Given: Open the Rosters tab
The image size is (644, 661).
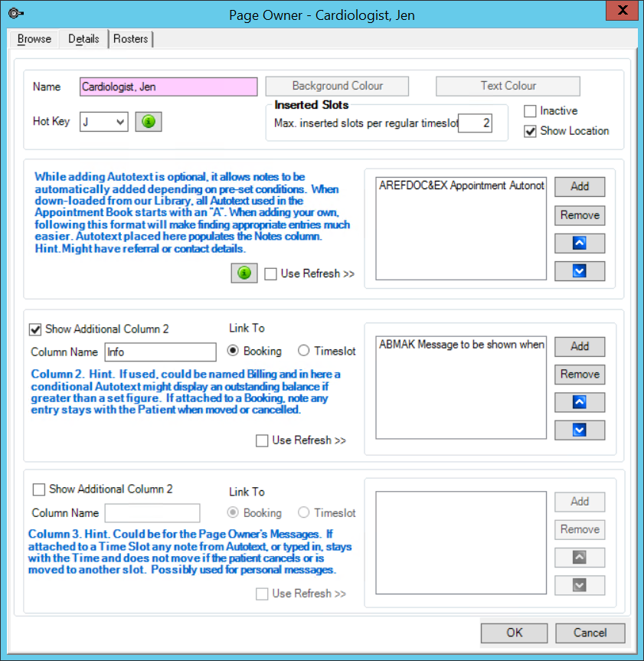Looking at the screenshot, I should click(x=131, y=39).
